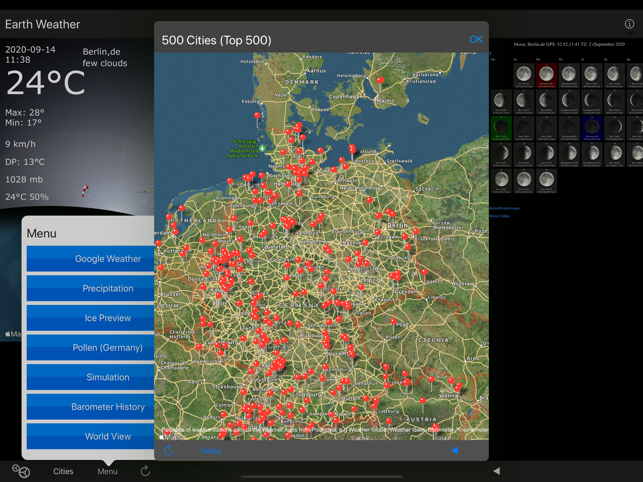Image resolution: width=643 pixels, height=482 pixels.
Task: Open Barometer History
Action: click(x=90, y=407)
